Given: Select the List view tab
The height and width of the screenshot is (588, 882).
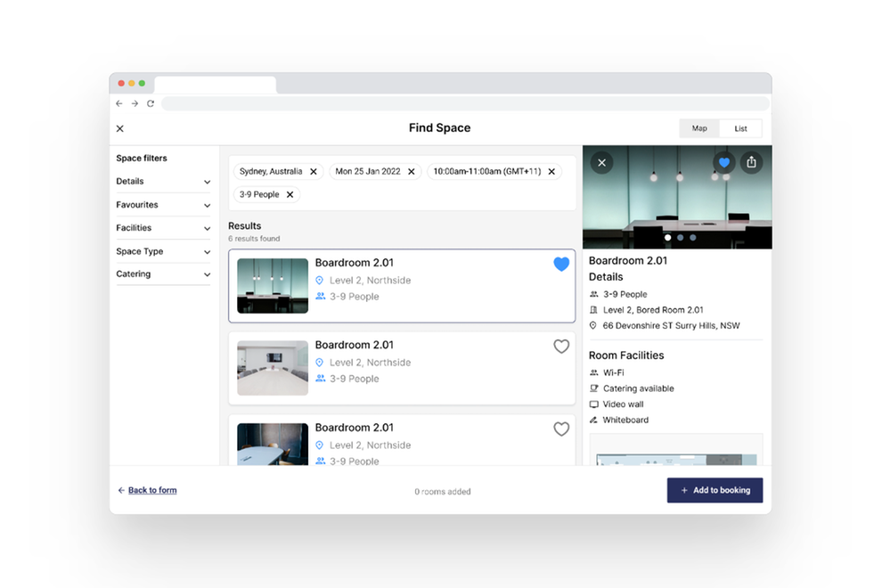Looking at the screenshot, I should pos(741,127).
